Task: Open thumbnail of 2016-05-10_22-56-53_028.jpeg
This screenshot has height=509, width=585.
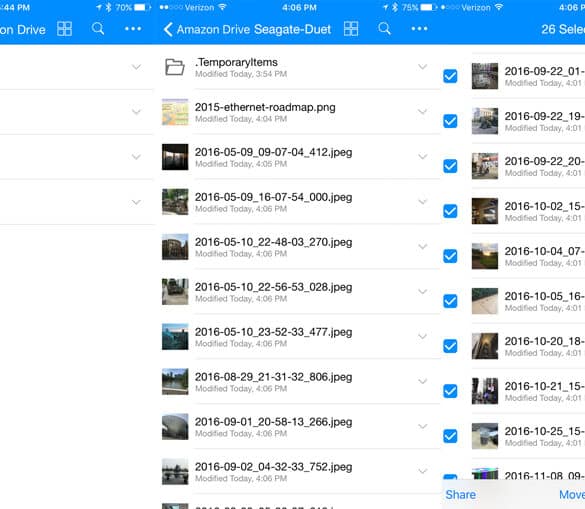Action: click(175, 292)
